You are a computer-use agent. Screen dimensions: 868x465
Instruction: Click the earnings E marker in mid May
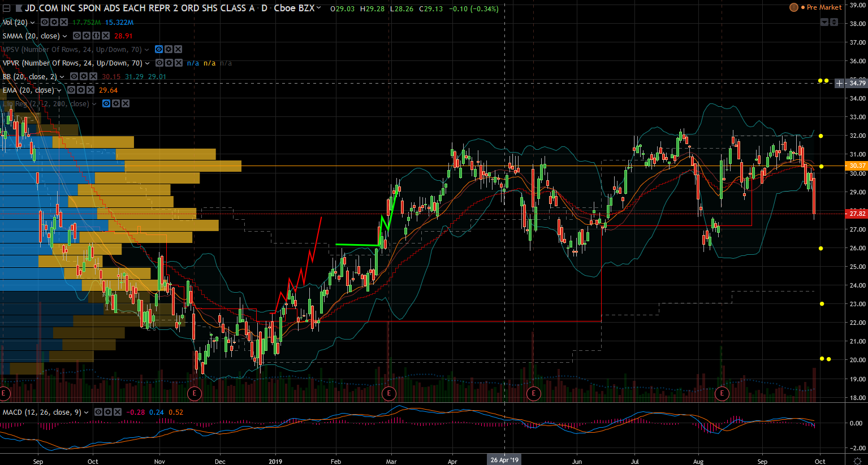click(x=533, y=393)
